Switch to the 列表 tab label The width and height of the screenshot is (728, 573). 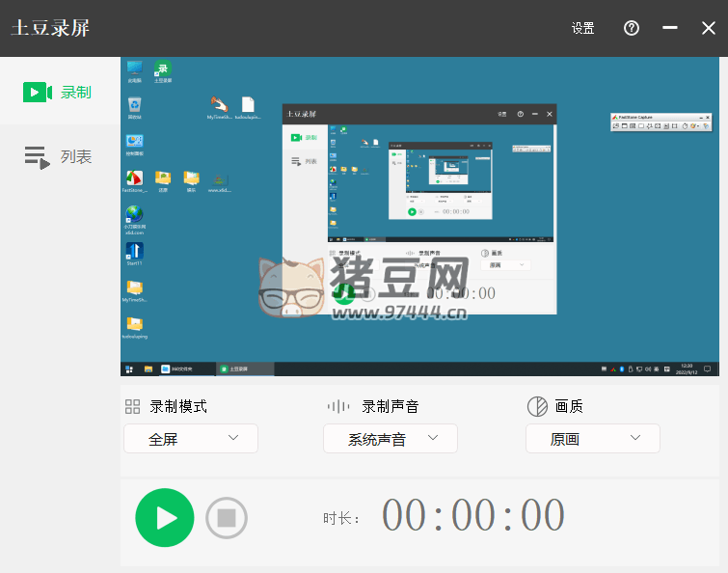(x=76, y=157)
